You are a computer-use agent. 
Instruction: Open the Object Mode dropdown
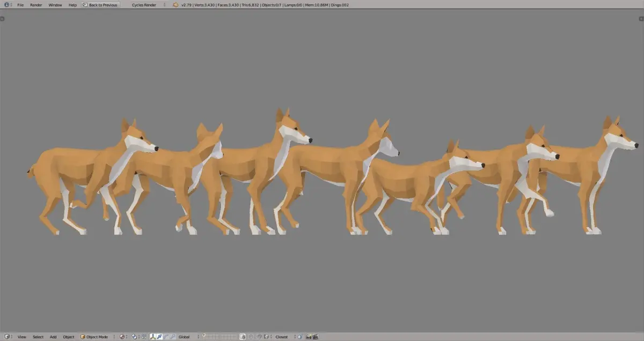(97, 337)
